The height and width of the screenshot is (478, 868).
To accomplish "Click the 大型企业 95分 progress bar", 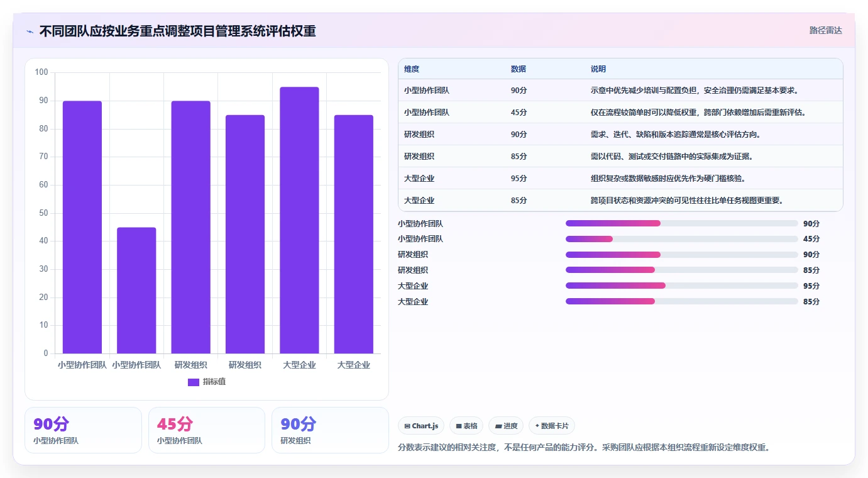I will [682, 286].
